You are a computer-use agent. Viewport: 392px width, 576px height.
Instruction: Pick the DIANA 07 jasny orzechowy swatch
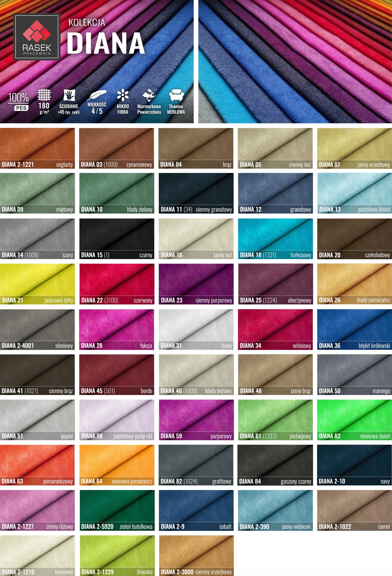tap(355, 148)
